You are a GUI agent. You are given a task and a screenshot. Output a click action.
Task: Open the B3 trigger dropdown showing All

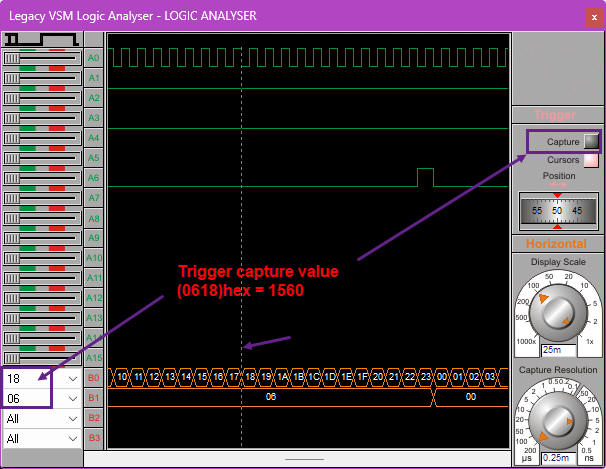pyautogui.click(x=42, y=439)
